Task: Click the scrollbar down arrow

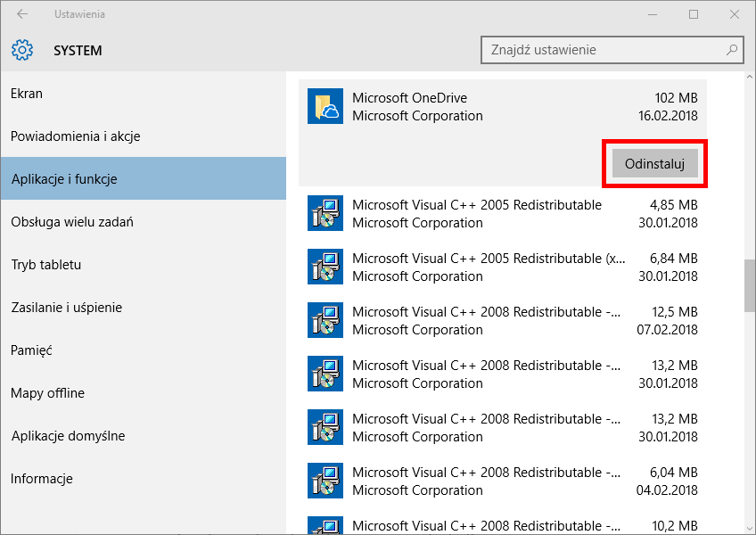Action: click(750, 528)
